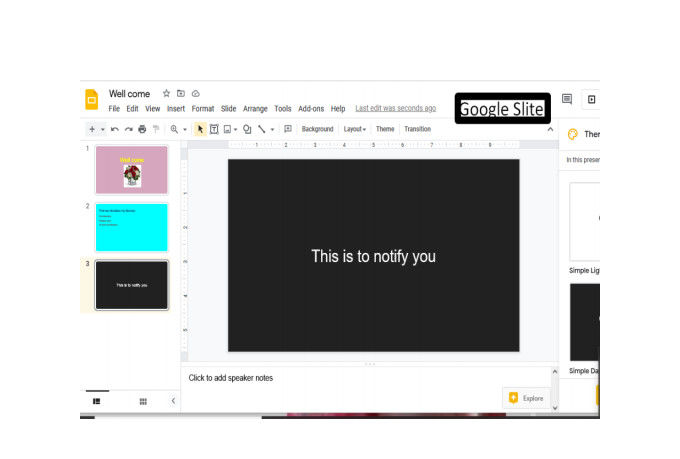680x459 pixels.
Task: Switch to grid view icon
Action: (143, 401)
